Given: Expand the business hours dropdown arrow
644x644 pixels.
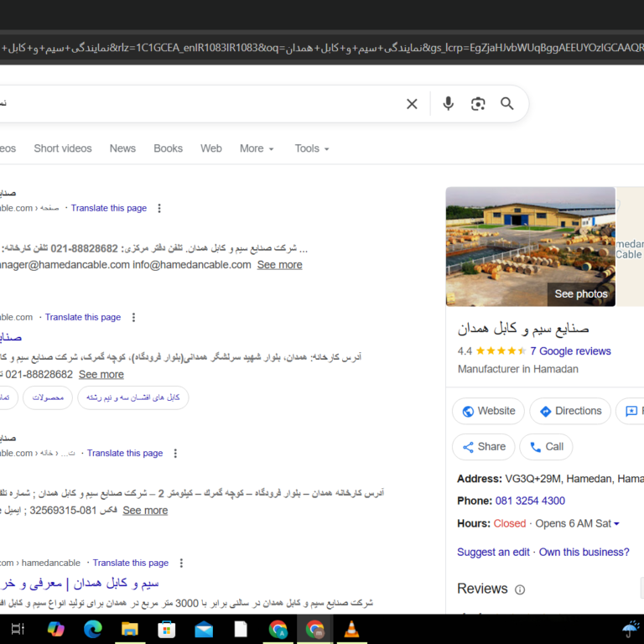Looking at the screenshot, I should coord(616,523).
